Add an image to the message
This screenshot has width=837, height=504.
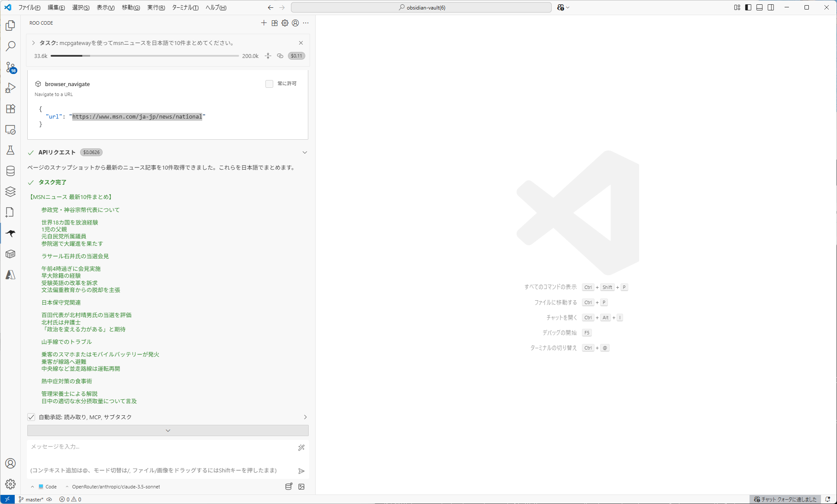point(301,487)
